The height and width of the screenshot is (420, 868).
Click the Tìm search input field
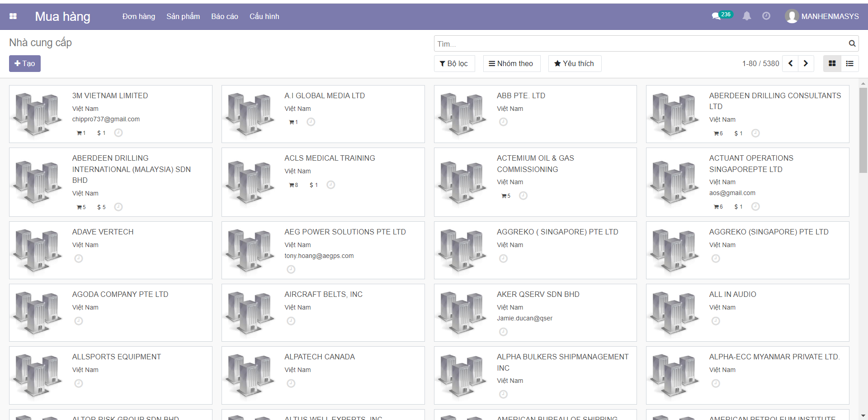tap(640, 44)
